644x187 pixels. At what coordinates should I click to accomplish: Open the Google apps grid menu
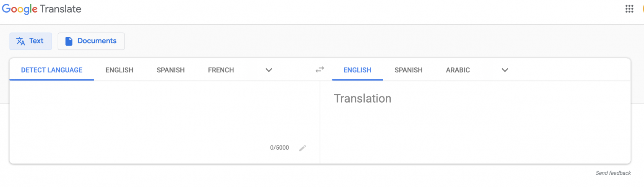coord(629,9)
